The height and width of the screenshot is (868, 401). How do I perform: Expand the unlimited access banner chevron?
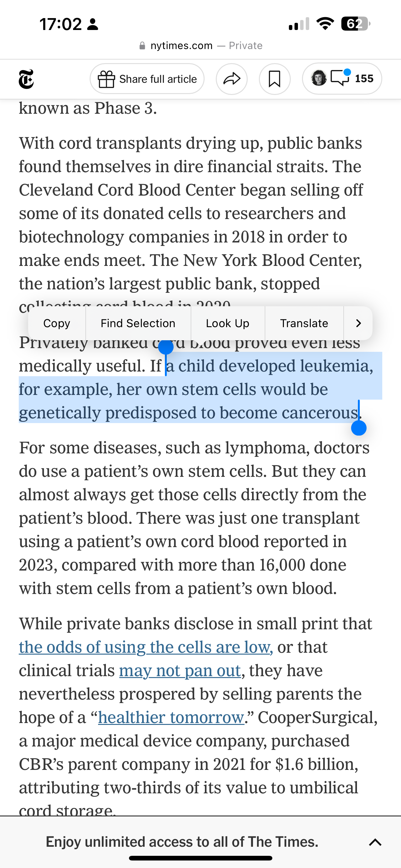(x=375, y=842)
